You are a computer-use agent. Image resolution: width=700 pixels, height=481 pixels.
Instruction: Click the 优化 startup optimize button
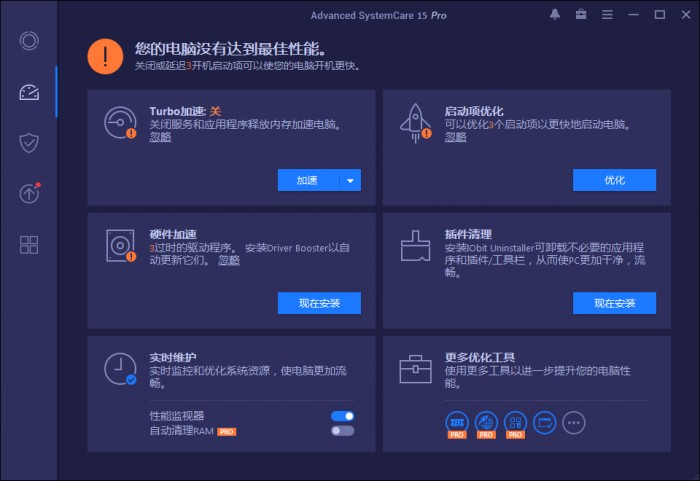(614, 181)
